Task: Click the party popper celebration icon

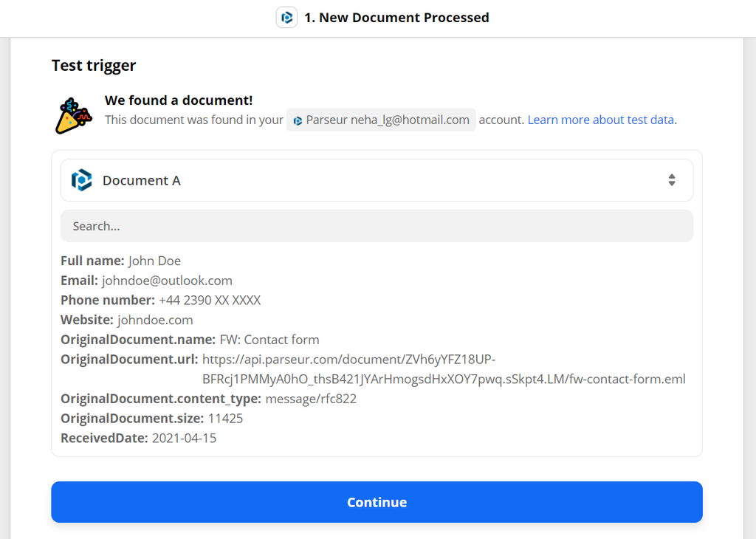Action: click(x=73, y=114)
